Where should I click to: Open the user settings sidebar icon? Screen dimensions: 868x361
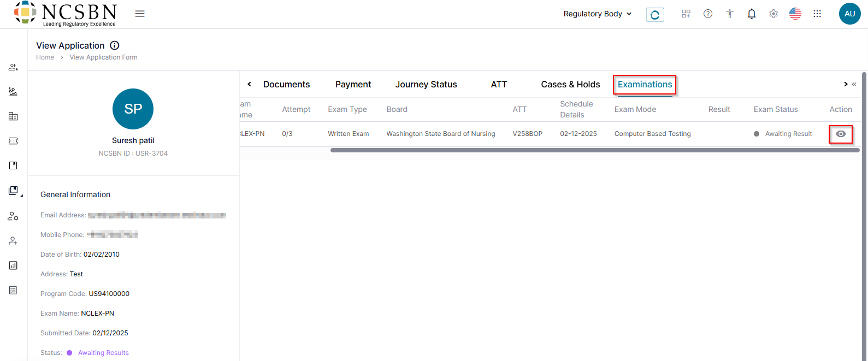[x=13, y=216]
